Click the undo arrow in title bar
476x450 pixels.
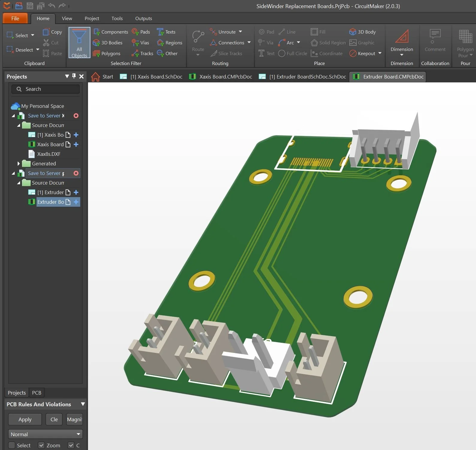tap(51, 6)
